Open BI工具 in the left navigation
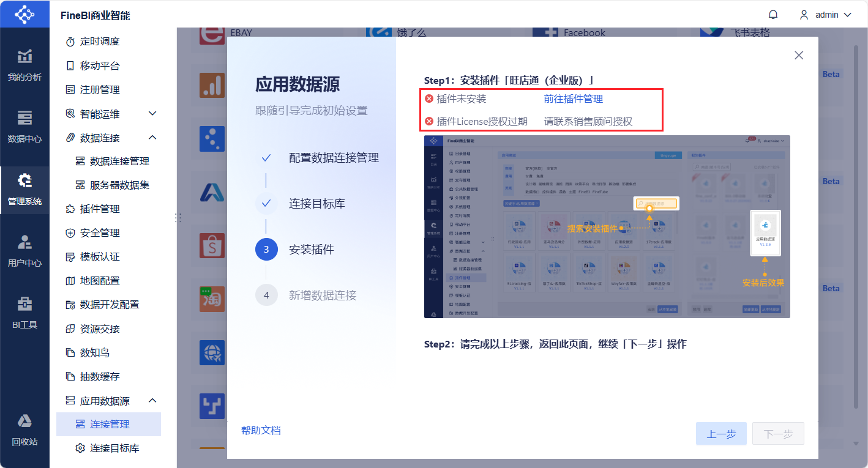868x468 pixels. pyautogui.click(x=24, y=313)
